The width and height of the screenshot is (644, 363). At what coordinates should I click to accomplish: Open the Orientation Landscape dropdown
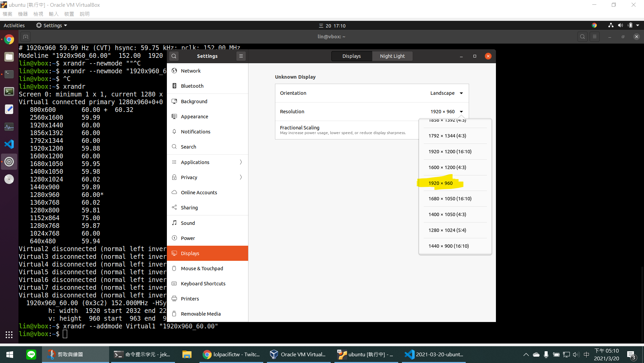coord(447,93)
